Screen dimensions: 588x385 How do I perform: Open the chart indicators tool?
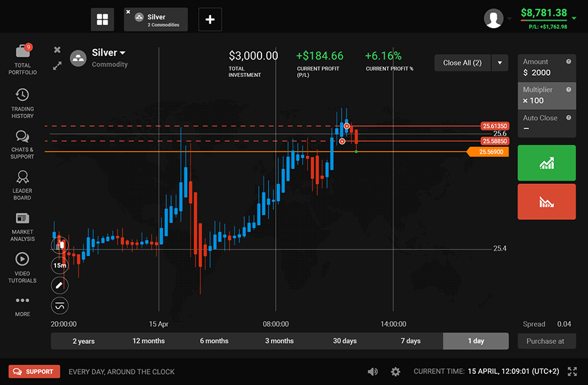tap(59, 305)
